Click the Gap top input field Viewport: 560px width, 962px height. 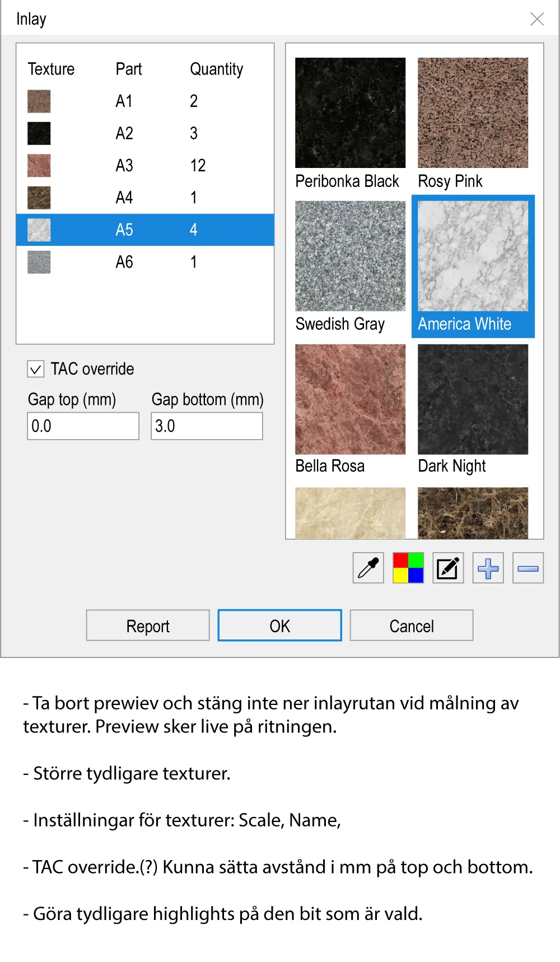pyautogui.click(x=83, y=426)
